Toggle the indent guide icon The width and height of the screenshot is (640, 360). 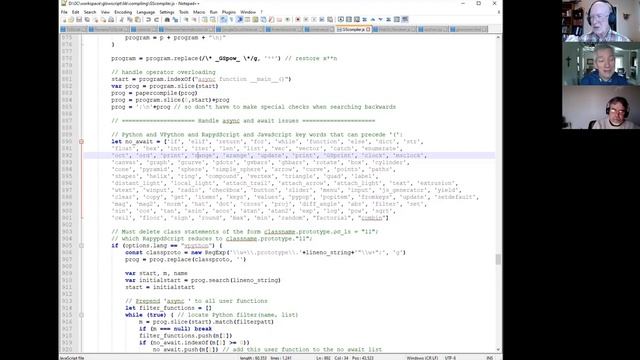tap(239, 20)
